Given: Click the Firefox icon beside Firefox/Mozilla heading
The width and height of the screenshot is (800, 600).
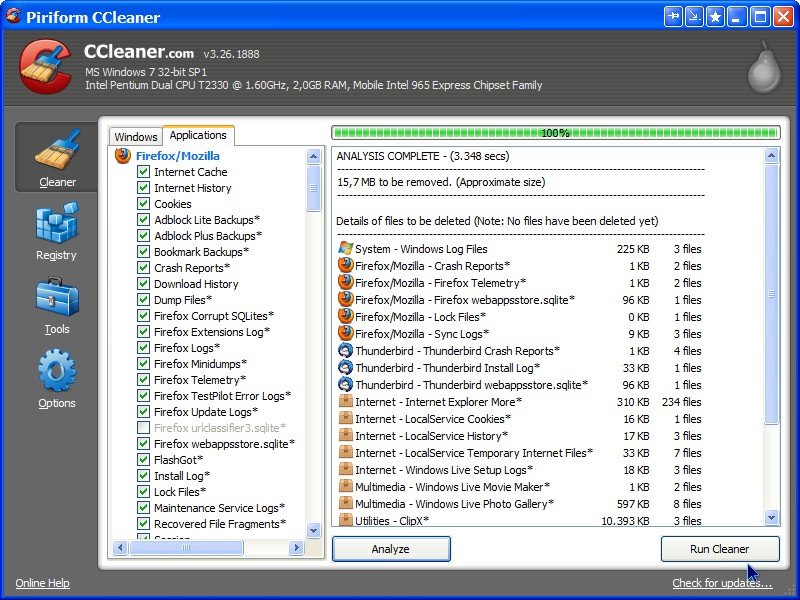Looking at the screenshot, I should click(x=123, y=155).
